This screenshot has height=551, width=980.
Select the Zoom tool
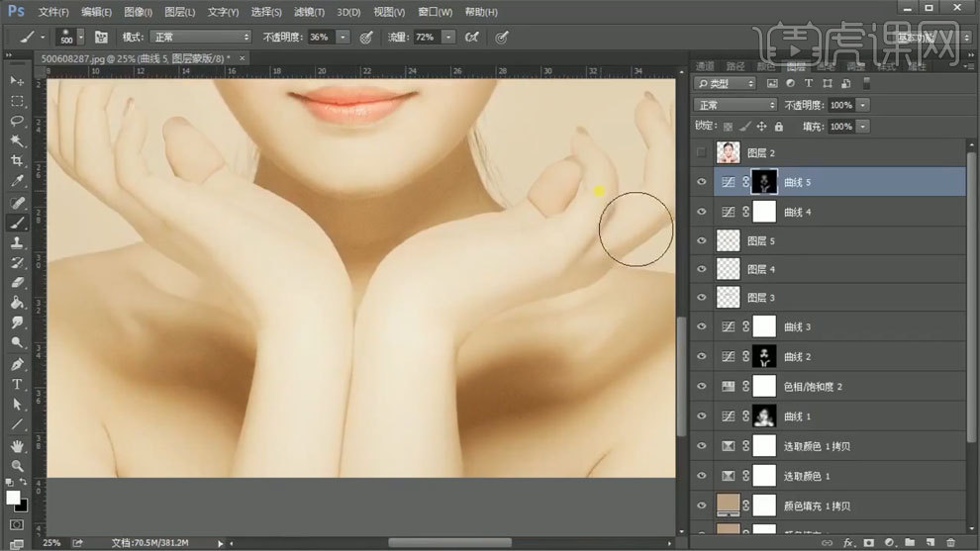(x=17, y=465)
